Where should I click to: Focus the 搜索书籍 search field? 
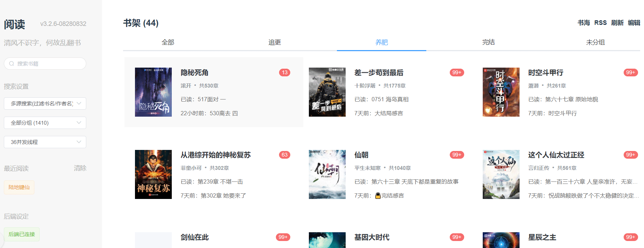45,64
